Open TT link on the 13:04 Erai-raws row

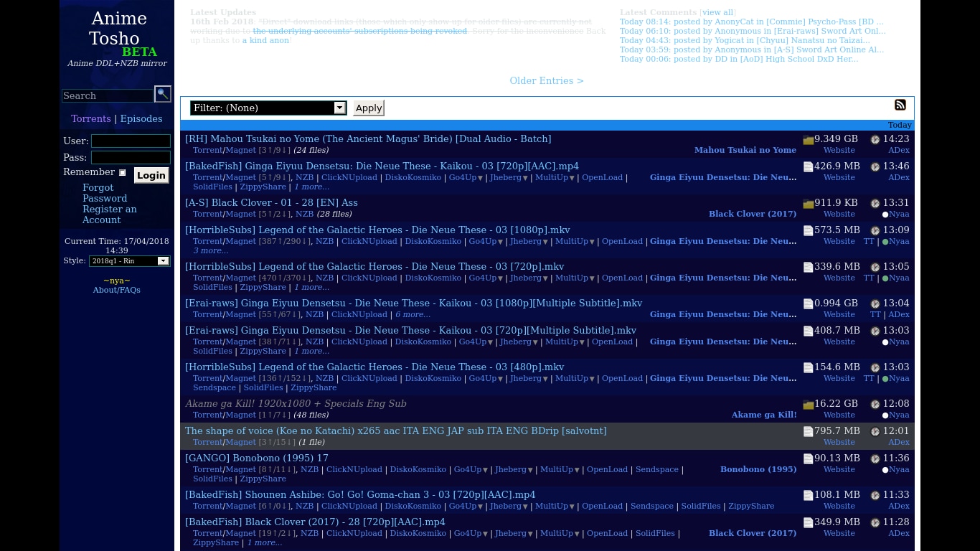click(x=875, y=315)
